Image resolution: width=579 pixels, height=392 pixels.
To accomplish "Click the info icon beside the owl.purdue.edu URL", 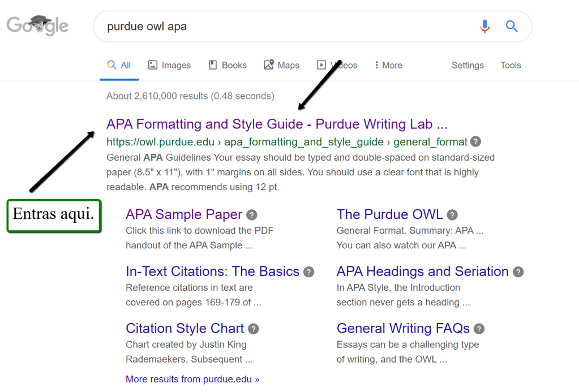I will coord(476,141).
